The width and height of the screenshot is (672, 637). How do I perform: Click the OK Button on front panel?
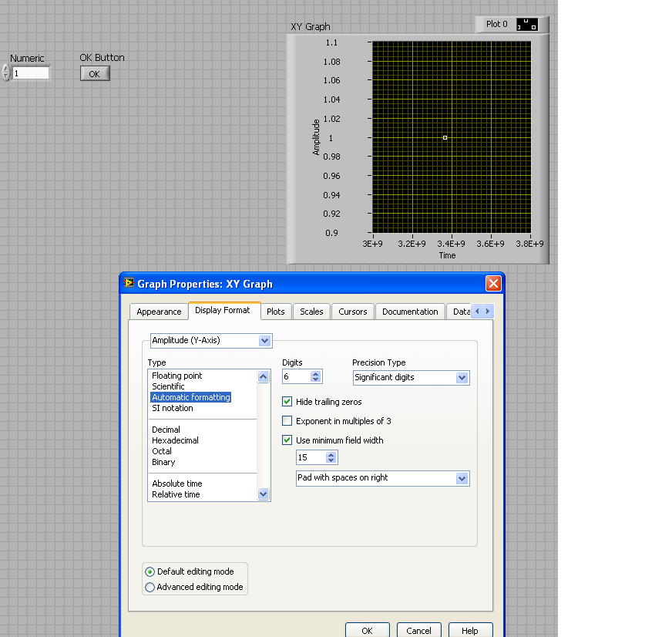coord(95,74)
